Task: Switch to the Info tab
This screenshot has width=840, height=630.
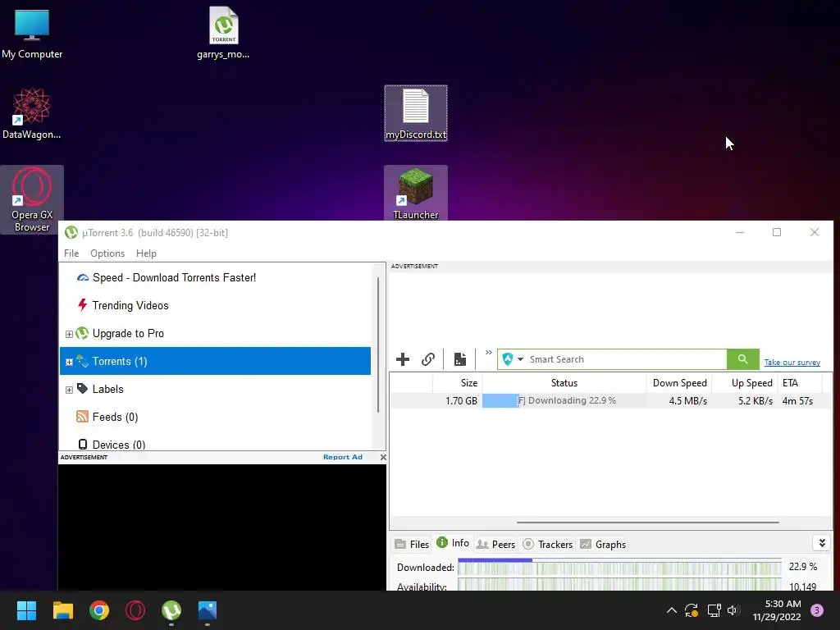Action: pyautogui.click(x=453, y=543)
